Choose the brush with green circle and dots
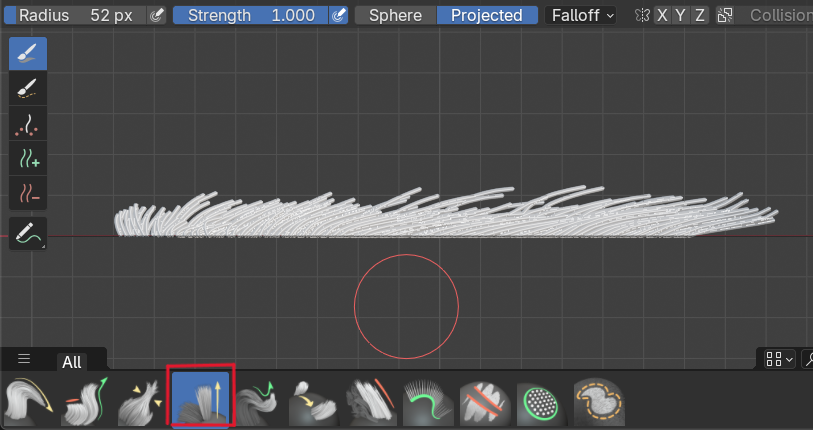813x430 pixels. tap(542, 401)
